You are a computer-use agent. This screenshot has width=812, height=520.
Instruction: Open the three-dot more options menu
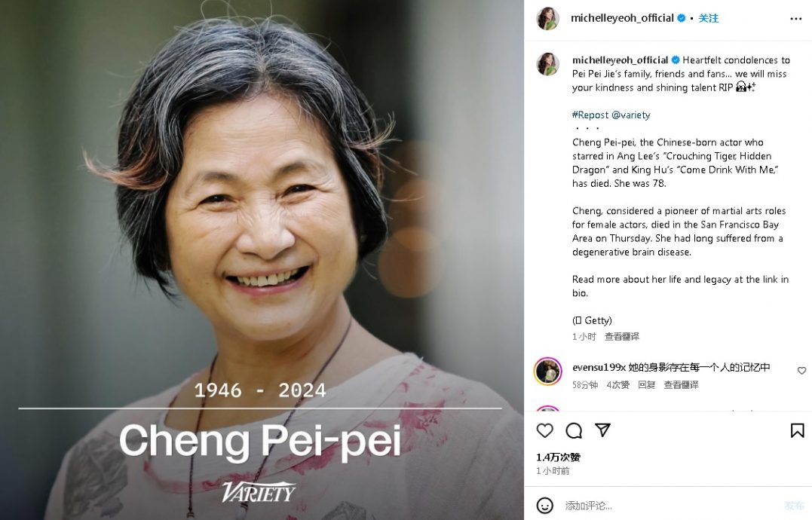point(796,19)
